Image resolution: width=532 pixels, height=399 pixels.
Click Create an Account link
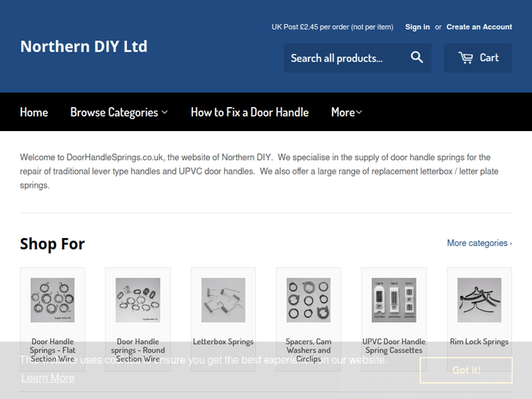(x=479, y=27)
